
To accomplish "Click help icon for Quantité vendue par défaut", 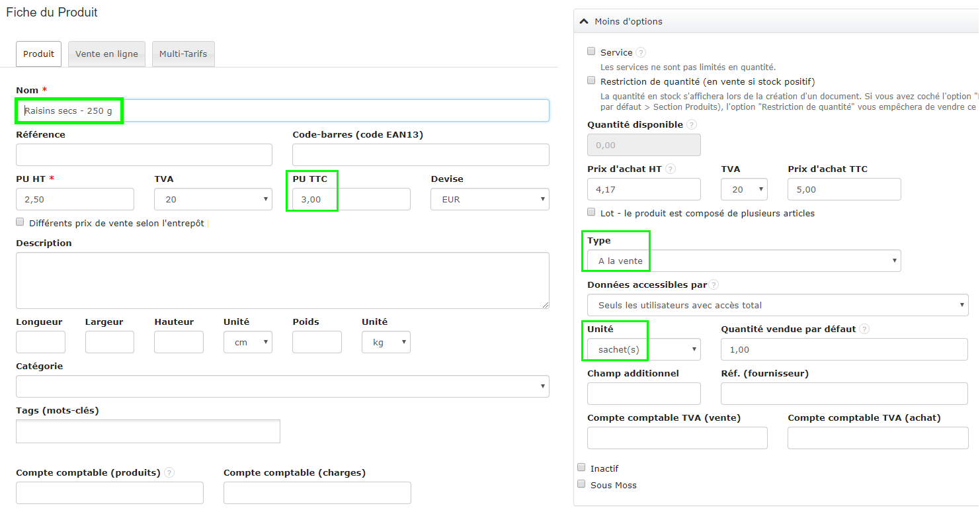I will coord(864,328).
